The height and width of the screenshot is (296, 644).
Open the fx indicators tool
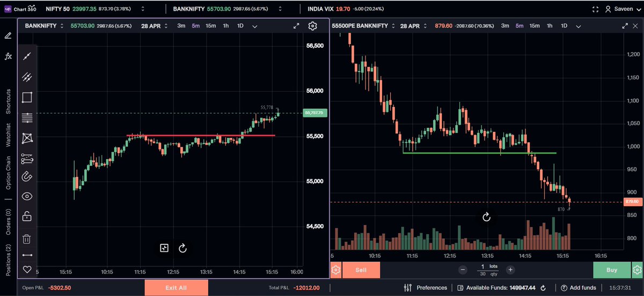[x=8, y=56]
